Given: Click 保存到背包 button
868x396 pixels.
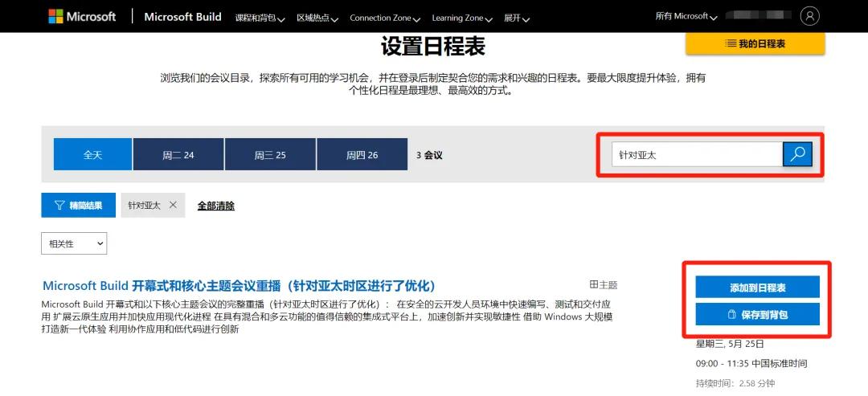Looking at the screenshot, I should click(757, 315).
